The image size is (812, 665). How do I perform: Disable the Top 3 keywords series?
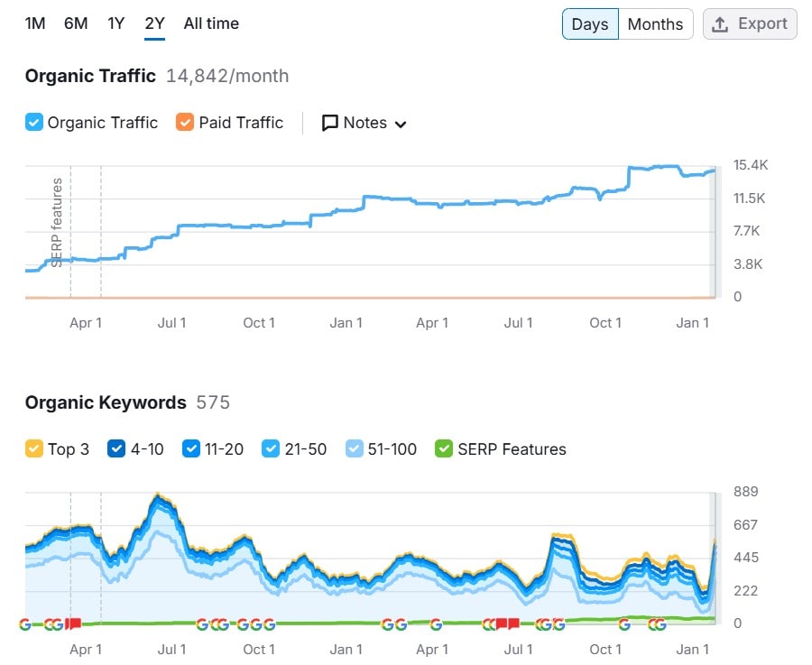[34, 449]
